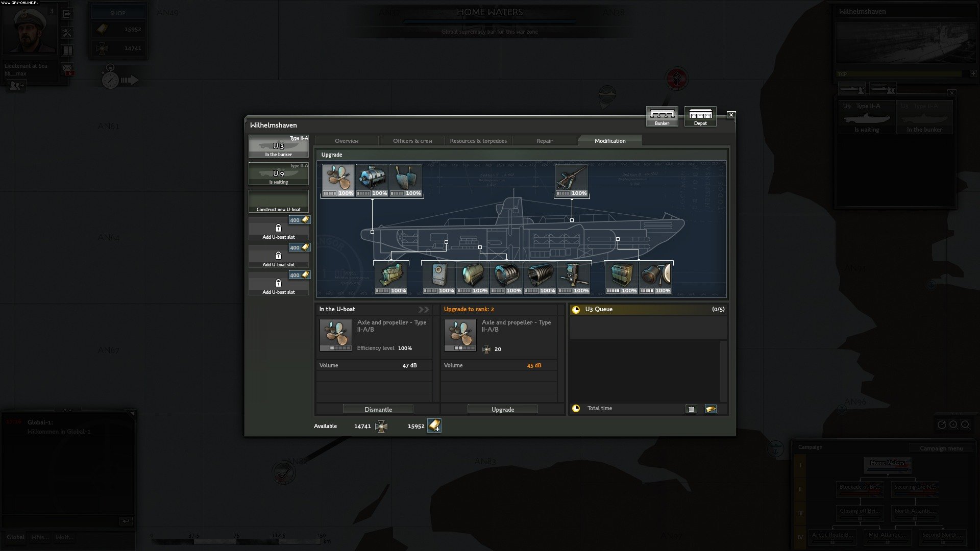The image size is (980, 551).
Task: Select the diesel engine component icon
Action: 391,278
